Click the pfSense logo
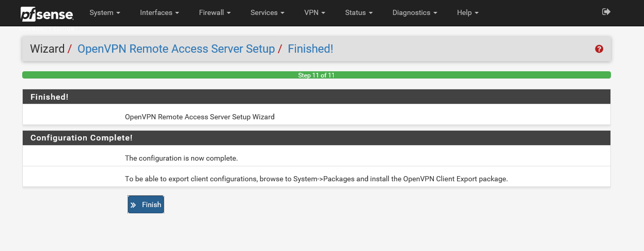644x251 pixels. [47, 13]
